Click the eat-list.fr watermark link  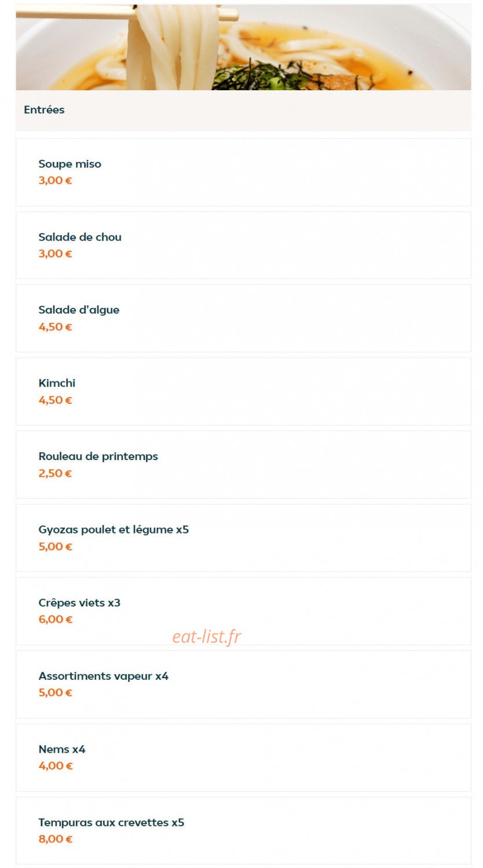[x=207, y=637]
